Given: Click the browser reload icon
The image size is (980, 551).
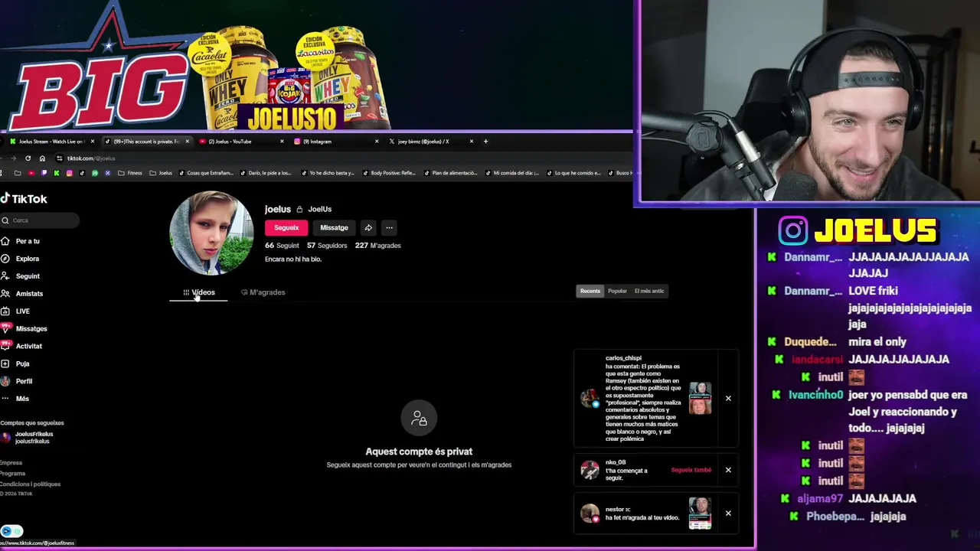Looking at the screenshot, I should click(x=28, y=158).
